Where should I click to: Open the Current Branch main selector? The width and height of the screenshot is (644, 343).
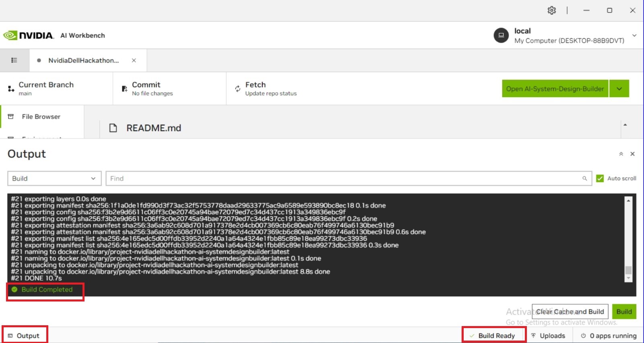click(56, 89)
